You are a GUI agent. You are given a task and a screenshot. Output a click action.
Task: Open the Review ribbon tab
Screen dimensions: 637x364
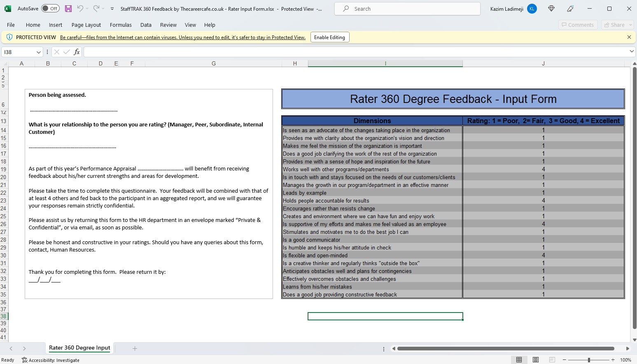(x=168, y=25)
